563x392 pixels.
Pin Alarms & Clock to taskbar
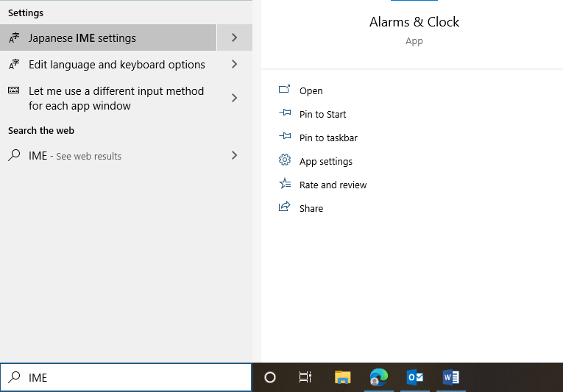[x=328, y=138]
